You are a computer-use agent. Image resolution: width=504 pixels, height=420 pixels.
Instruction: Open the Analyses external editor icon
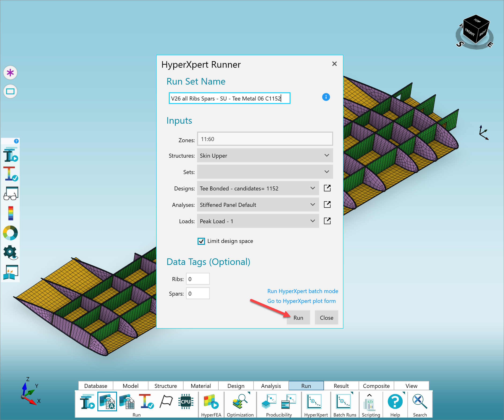coord(327,204)
